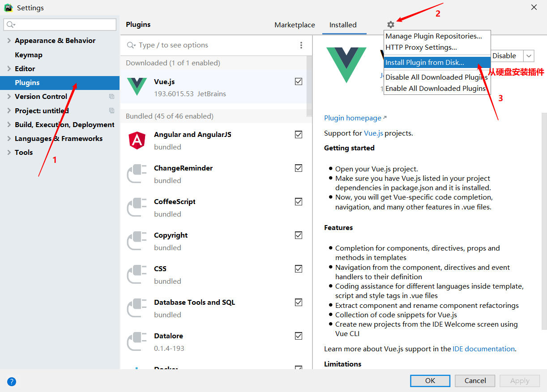The image size is (547, 392).
Task: Expand the Languages & Frameworks section
Action: pos(9,139)
